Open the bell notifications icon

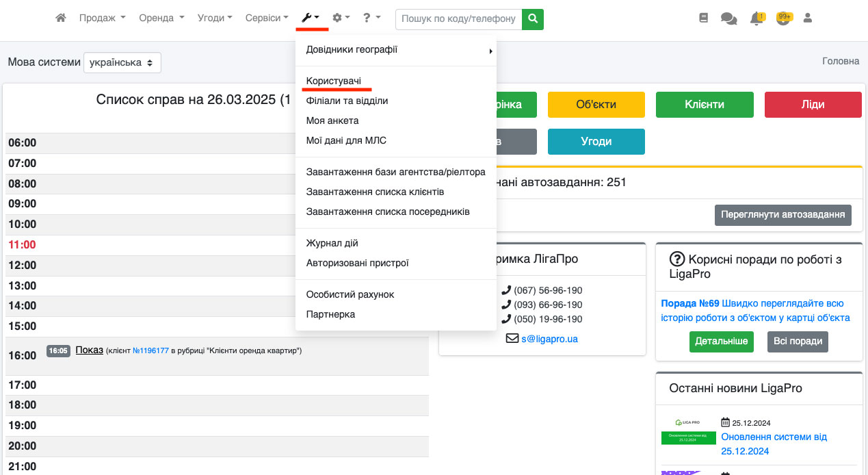[x=757, y=19]
